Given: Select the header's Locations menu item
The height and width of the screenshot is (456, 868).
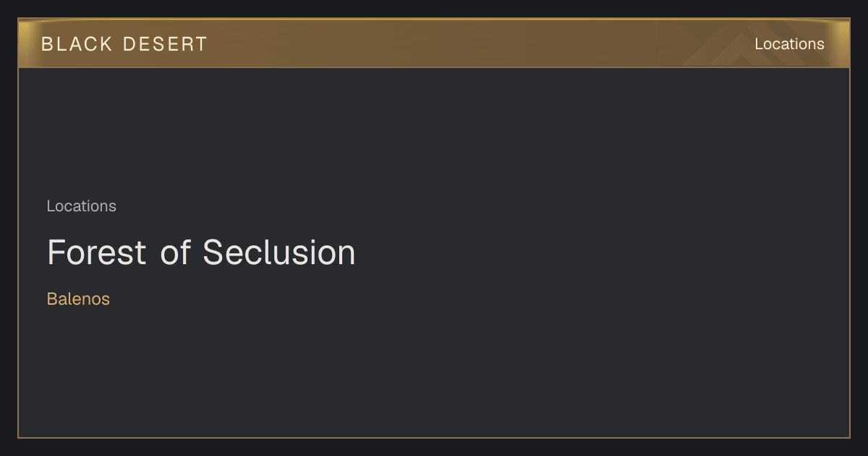Looking at the screenshot, I should coord(789,44).
